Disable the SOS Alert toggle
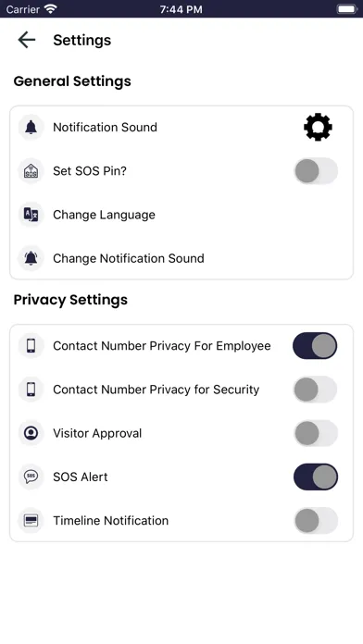The width and height of the screenshot is (363, 644). (x=316, y=477)
